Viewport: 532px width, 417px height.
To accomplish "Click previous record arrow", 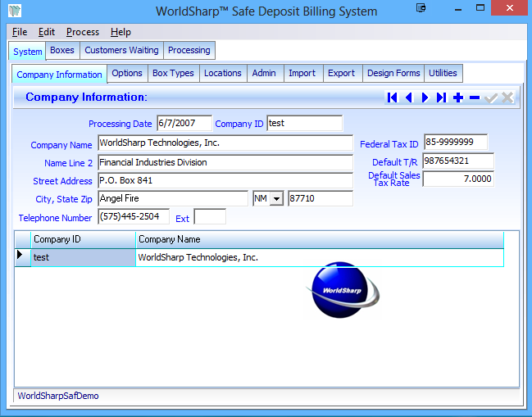I will [408, 97].
